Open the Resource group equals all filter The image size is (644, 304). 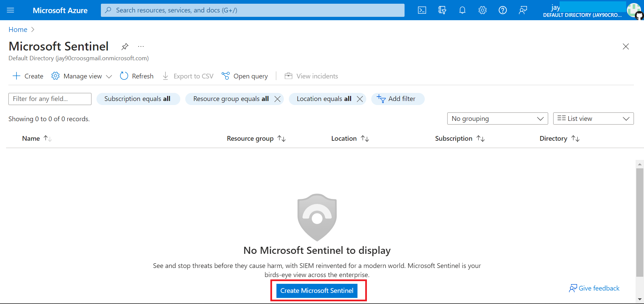click(231, 99)
